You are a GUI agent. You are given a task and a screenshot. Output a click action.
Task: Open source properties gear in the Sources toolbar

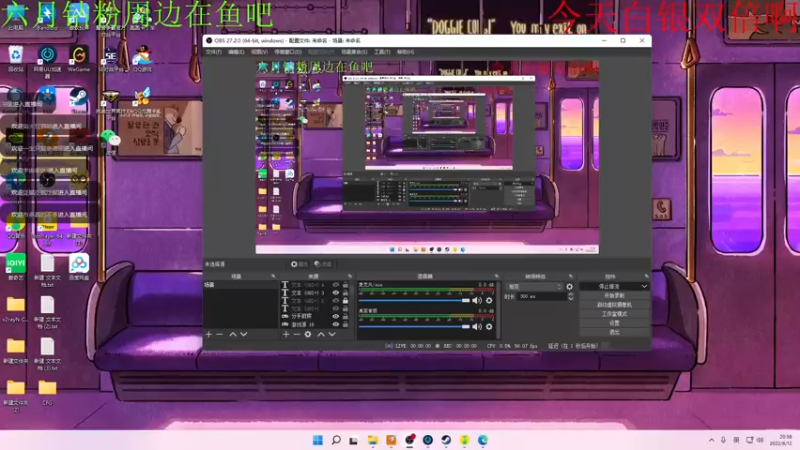[308, 334]
